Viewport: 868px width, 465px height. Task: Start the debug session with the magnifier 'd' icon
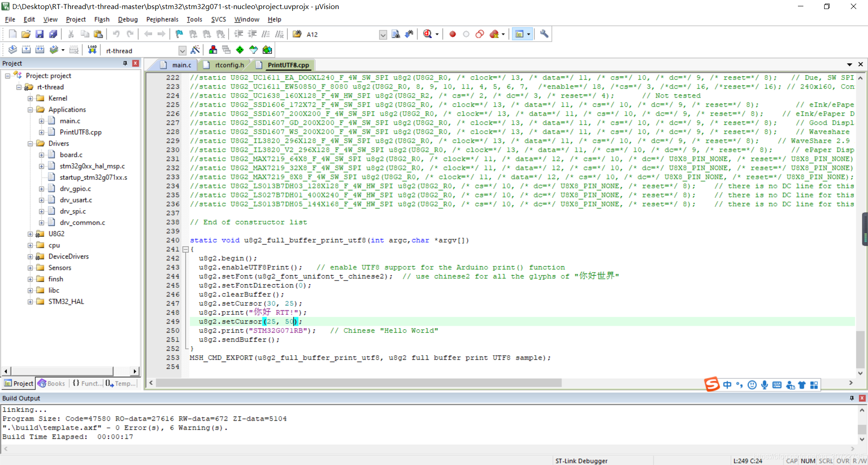(427, 34)
